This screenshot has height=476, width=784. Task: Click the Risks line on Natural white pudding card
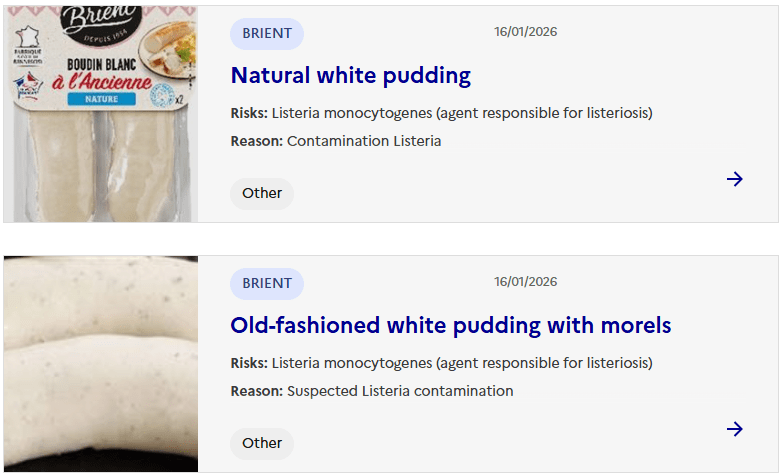click(x=441, y=113)
